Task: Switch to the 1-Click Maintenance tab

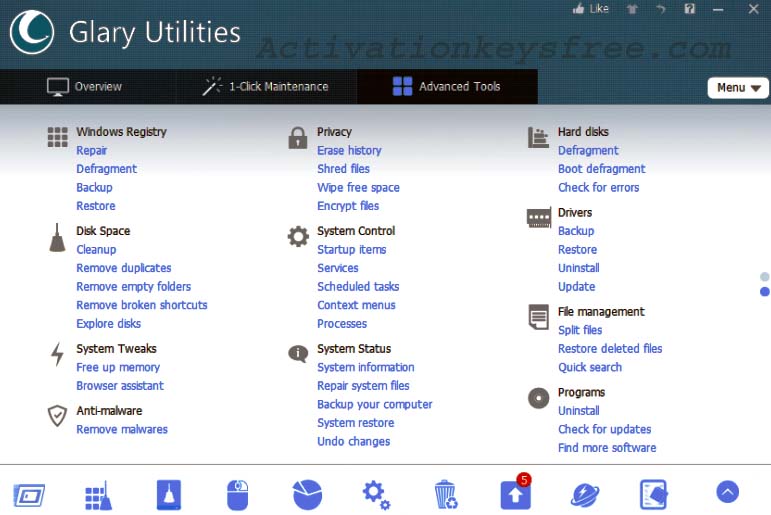Action: (266, 87)
